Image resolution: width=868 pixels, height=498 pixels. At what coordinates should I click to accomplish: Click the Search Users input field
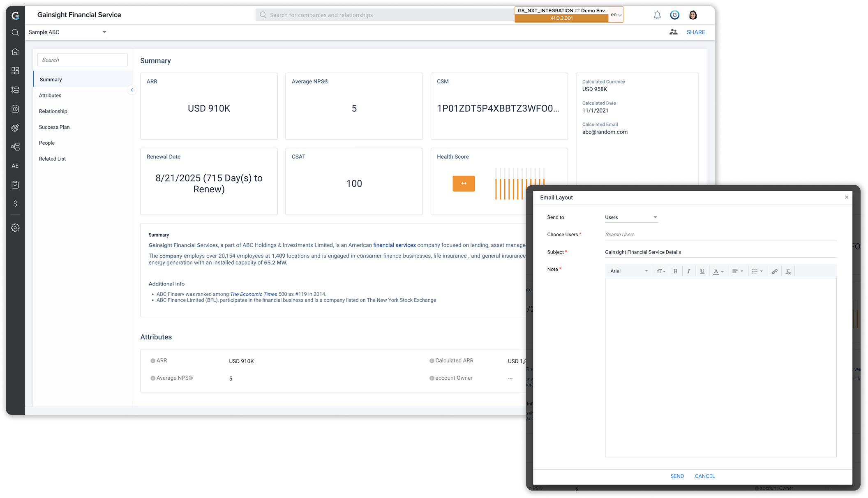pos(720,235)
